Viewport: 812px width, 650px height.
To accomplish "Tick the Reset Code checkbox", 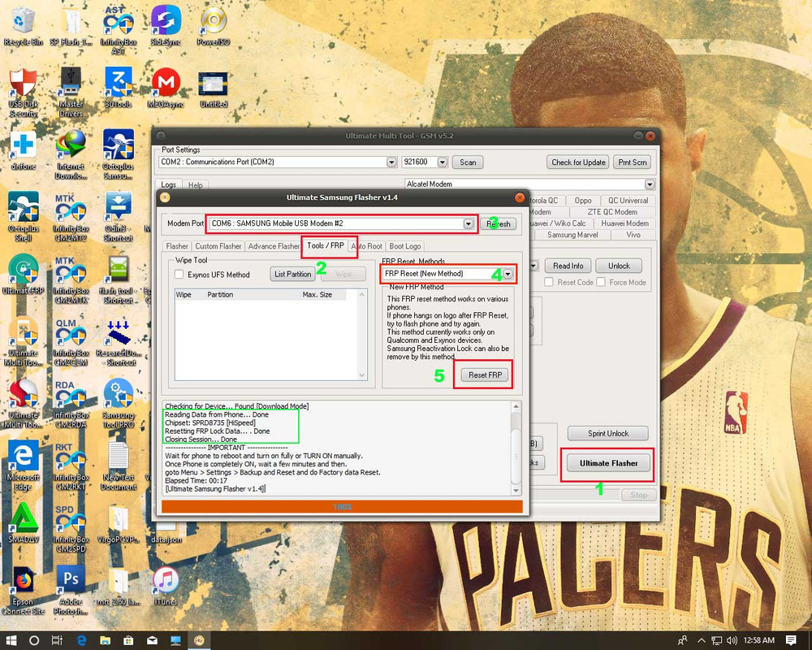I will click(x=549, y=282).
